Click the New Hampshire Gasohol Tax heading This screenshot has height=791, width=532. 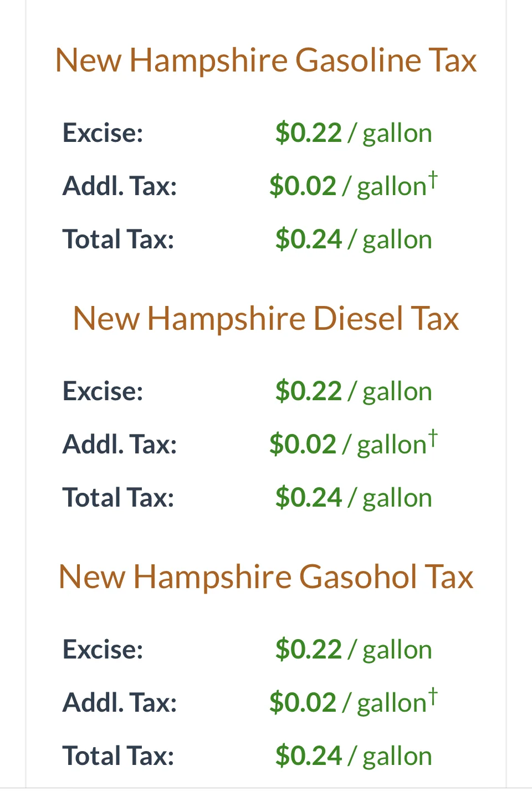tap(266, 576)
